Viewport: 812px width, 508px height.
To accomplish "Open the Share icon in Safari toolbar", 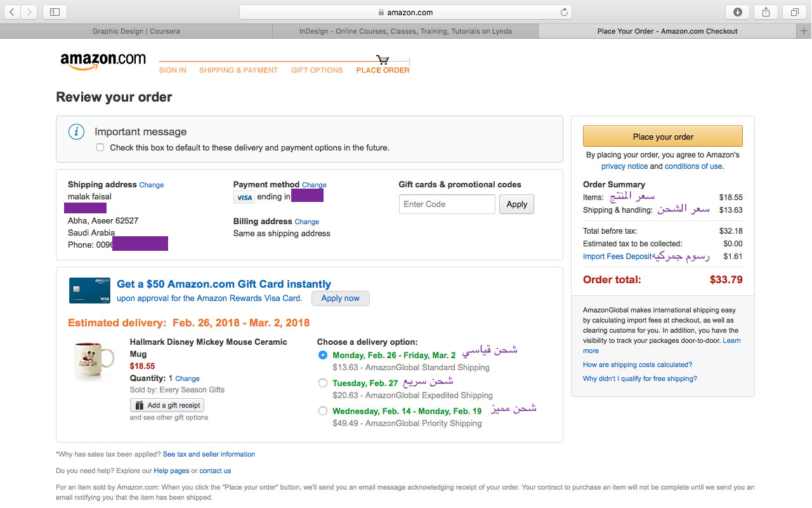I will click(x=766, y=11).
